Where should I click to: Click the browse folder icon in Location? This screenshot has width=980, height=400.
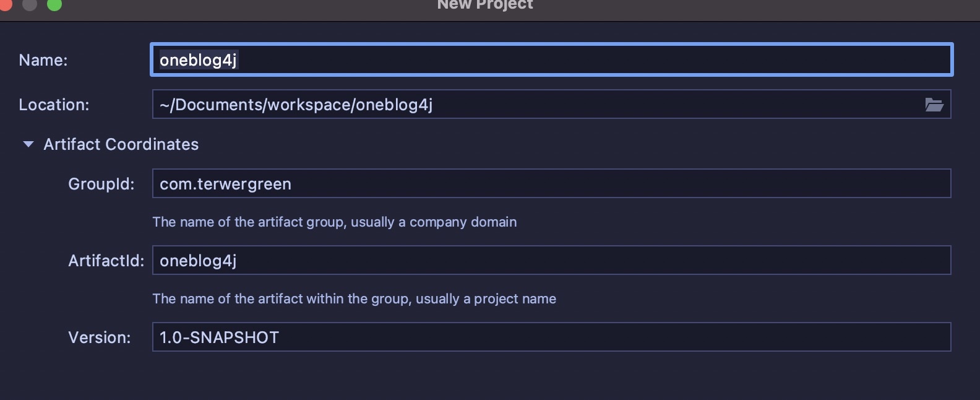(934, 105)
